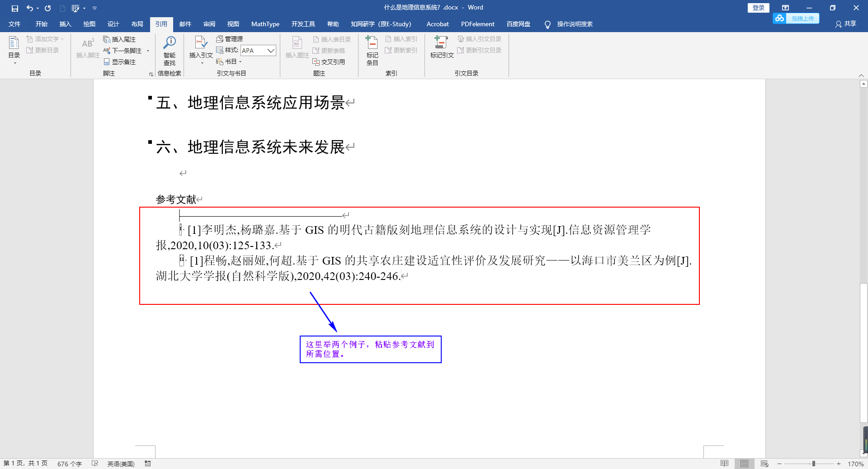Switch to Print Layout view
Image resolution: width=868 pixels, height=469 pixels.
pos(744,464)
